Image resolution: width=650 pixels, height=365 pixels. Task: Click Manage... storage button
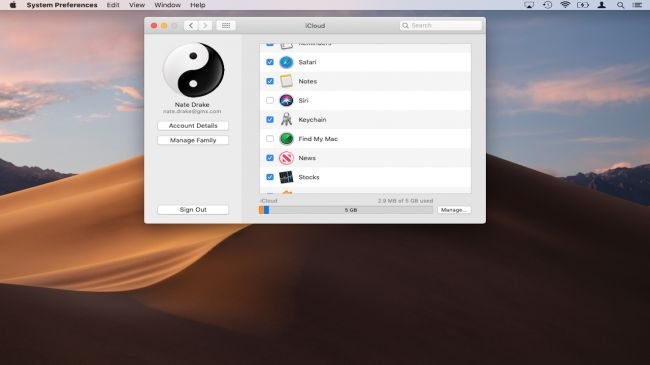click(x=454, y=210)
